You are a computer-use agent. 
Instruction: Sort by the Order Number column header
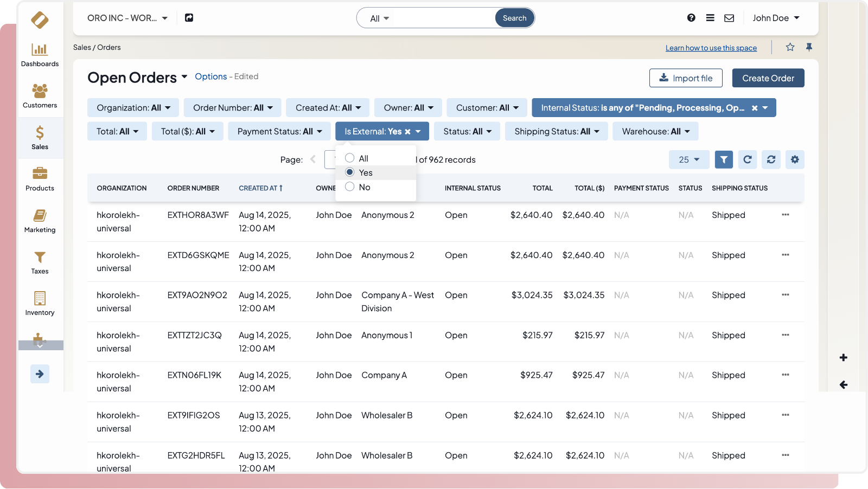[x=193, y=188]
